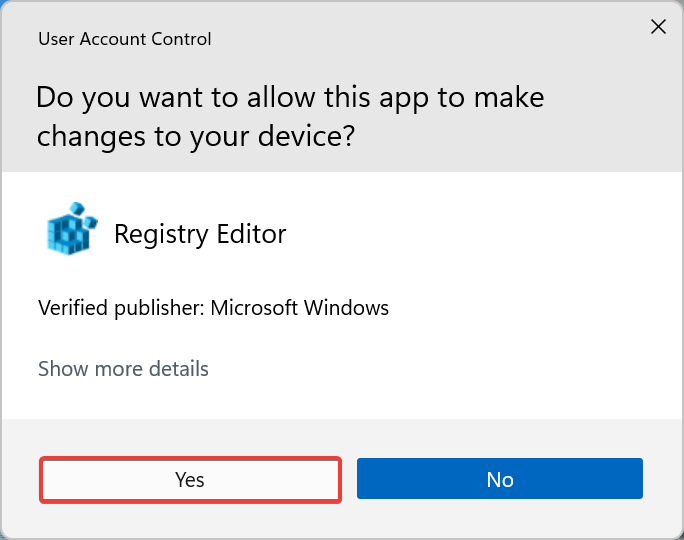Click the allow this app question heading

pos(290,116)
